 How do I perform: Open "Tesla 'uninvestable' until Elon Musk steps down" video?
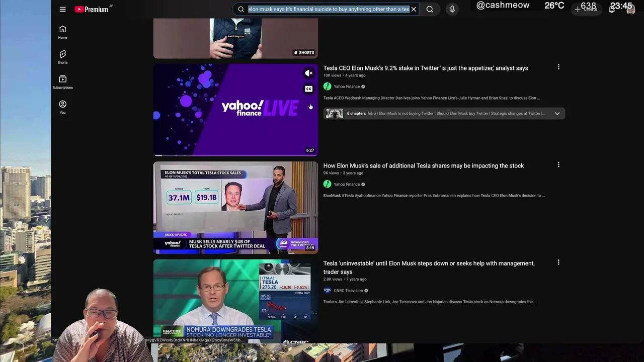429,267
